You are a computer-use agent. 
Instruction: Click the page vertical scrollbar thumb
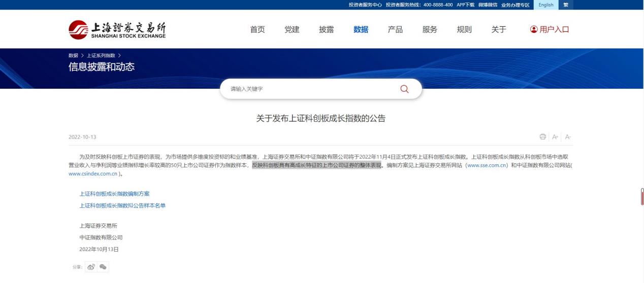tap(642, 197)
